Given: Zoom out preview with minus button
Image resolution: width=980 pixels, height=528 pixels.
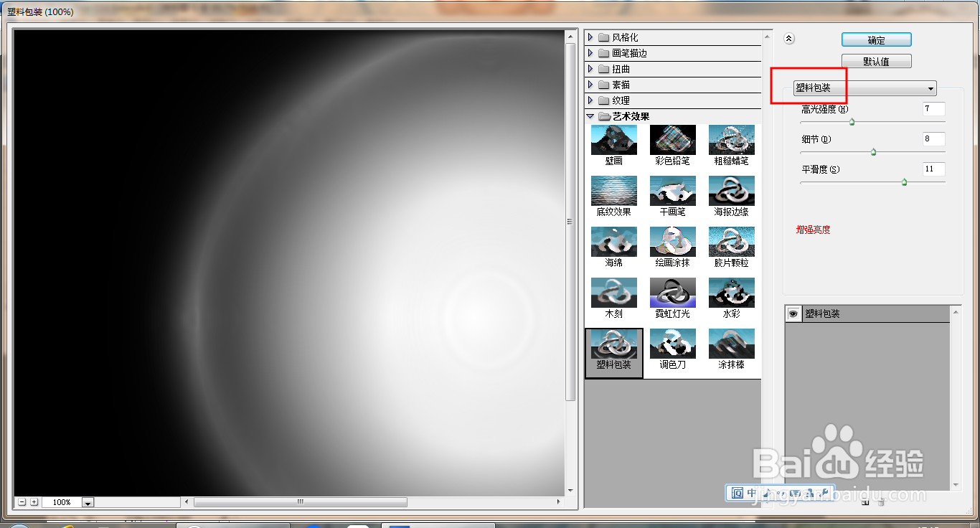Looking at the screenshot, I should pos(22,502).
